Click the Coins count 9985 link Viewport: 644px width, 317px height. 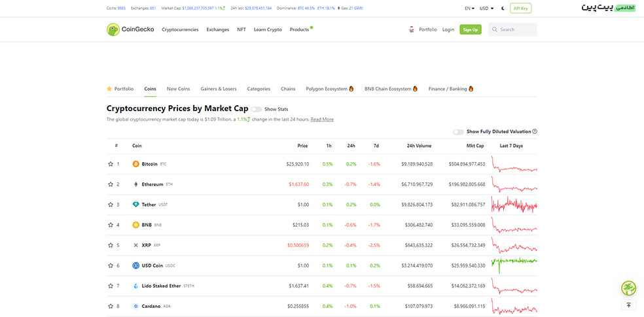coord(122,8)
